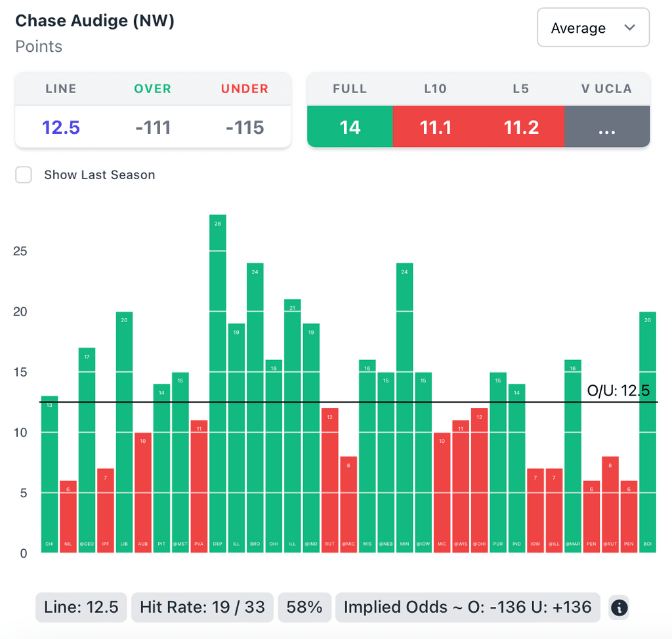Screen dimensions: 672x639
Task: Click the Implied Odds badge
Action: [467, 608]
